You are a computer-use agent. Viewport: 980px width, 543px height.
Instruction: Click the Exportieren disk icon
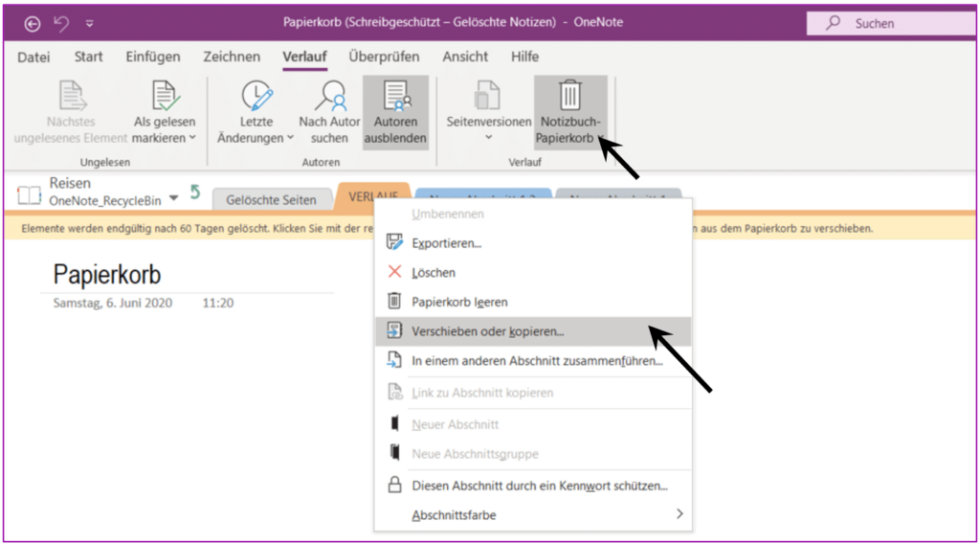(x=394, y=242)
